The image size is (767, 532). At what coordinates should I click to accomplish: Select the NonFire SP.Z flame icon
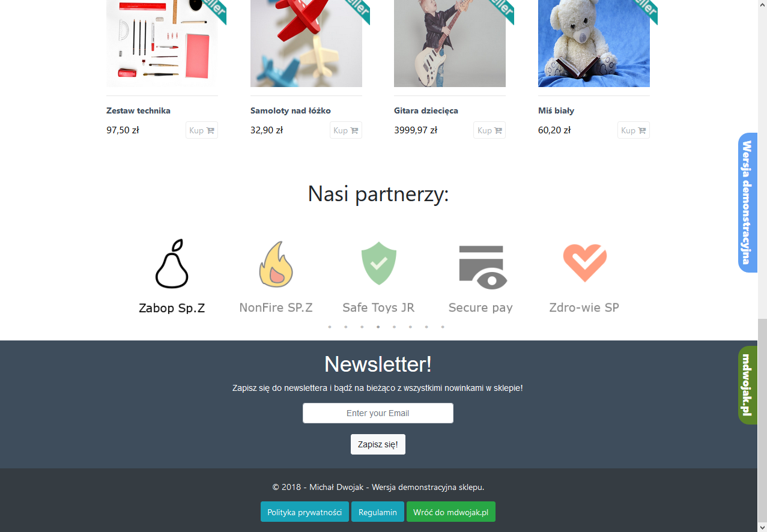click(x=276, y=264)
